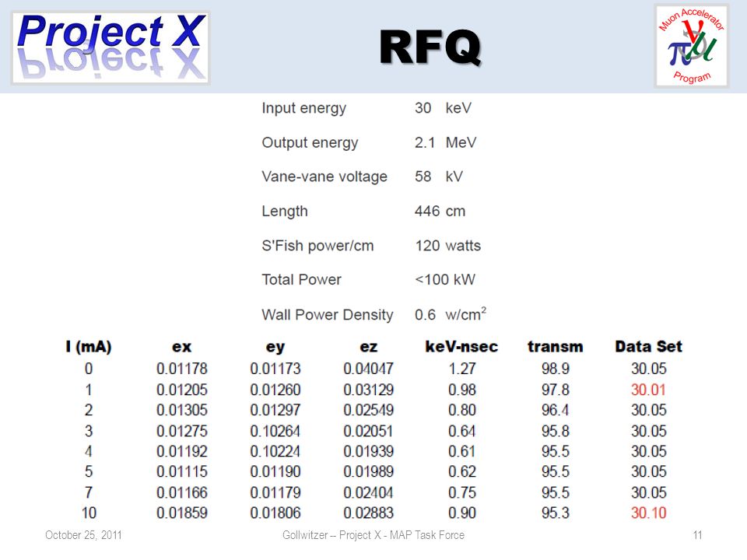Select keV-nsec value 0.61

(x=461, y=451)
